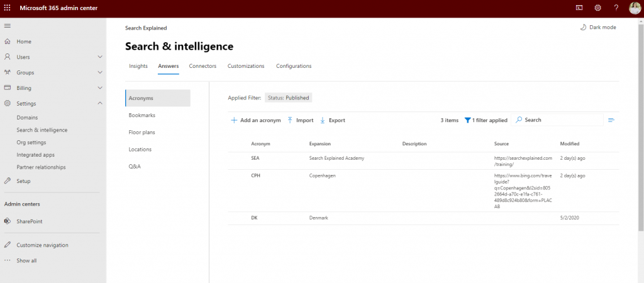Viewport: 644px width, 283px height.
Task: Open the user profile avatar
Action: point(635,8)
